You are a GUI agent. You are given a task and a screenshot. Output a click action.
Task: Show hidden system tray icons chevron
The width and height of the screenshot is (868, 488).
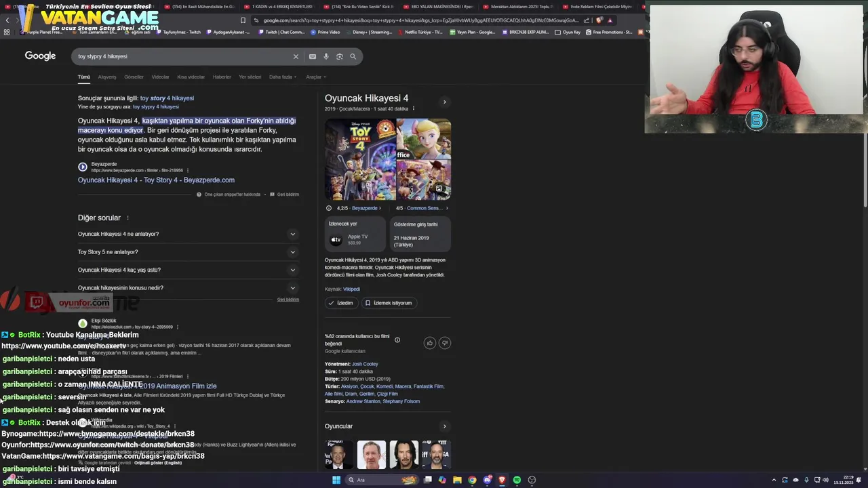(x=774, y=480)
